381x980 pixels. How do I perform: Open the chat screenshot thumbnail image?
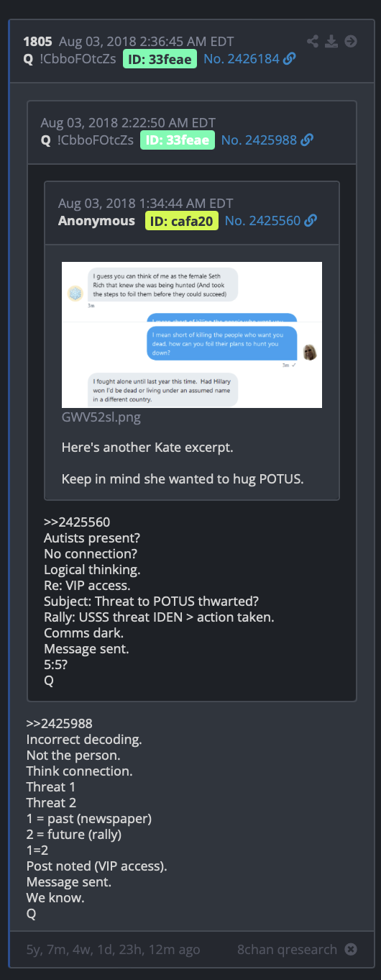[192, 335]
